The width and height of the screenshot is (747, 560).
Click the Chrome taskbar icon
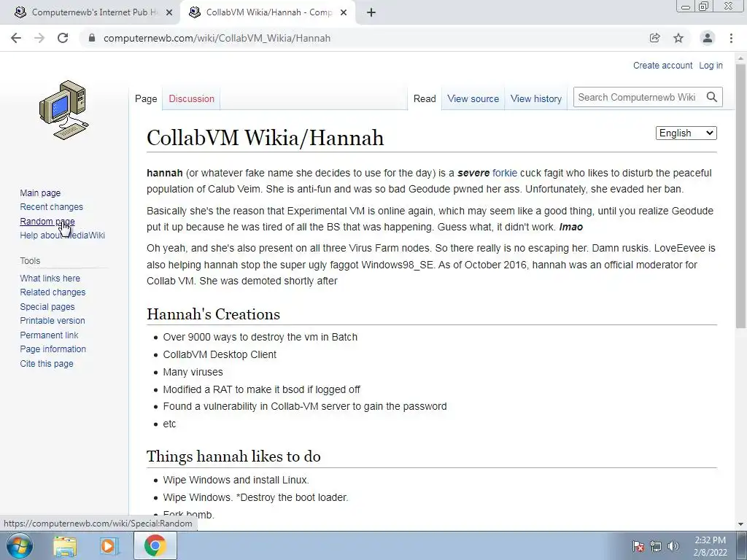coord(155,545)
